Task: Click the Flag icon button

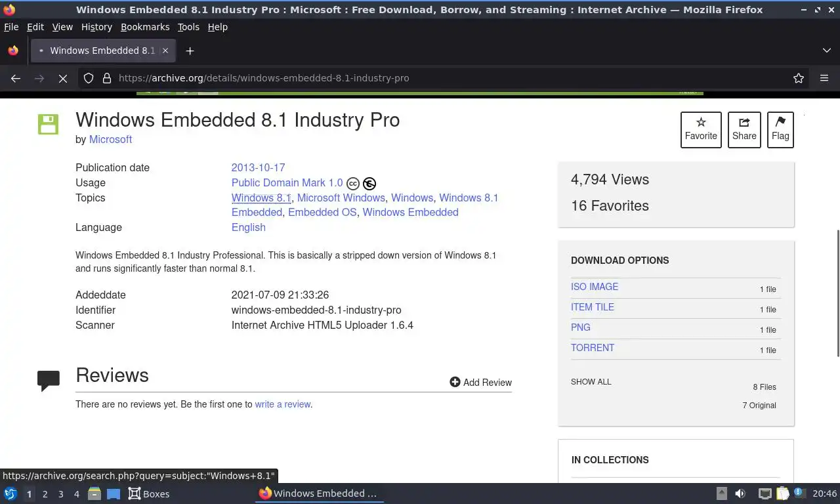Action: click(x=780, y=130)
